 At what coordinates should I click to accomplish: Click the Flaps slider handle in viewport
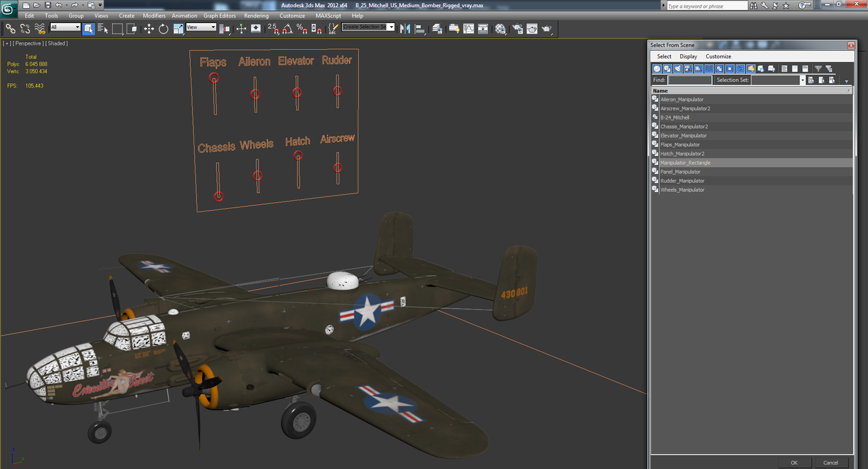pyautogui.click(x=214, y=78)
